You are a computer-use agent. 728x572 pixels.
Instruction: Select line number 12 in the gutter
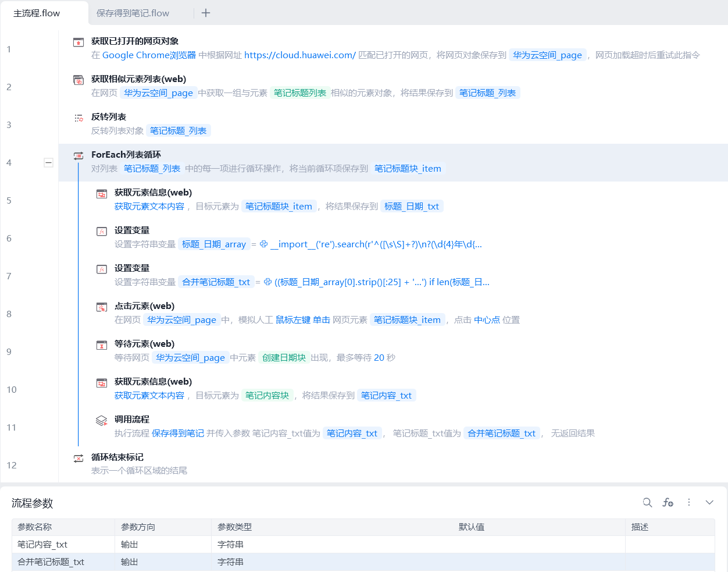(x=12, y=465)
